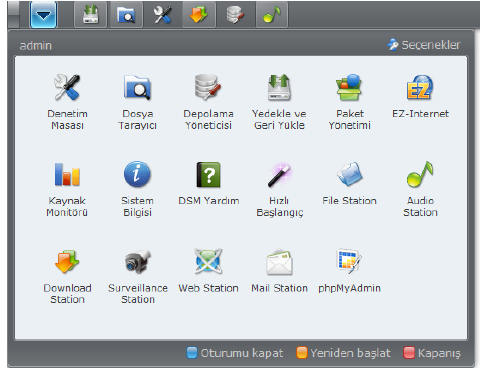Image resolution: width=480 pixels, height=368 pixels.
Task: Open File Station from the menu
Action: pos(349,174)
